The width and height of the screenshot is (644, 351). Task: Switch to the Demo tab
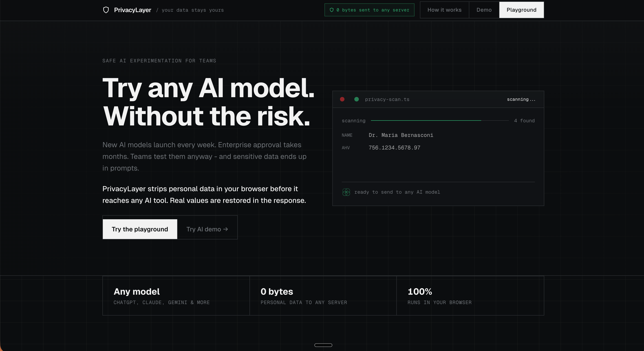coord(484,10)
